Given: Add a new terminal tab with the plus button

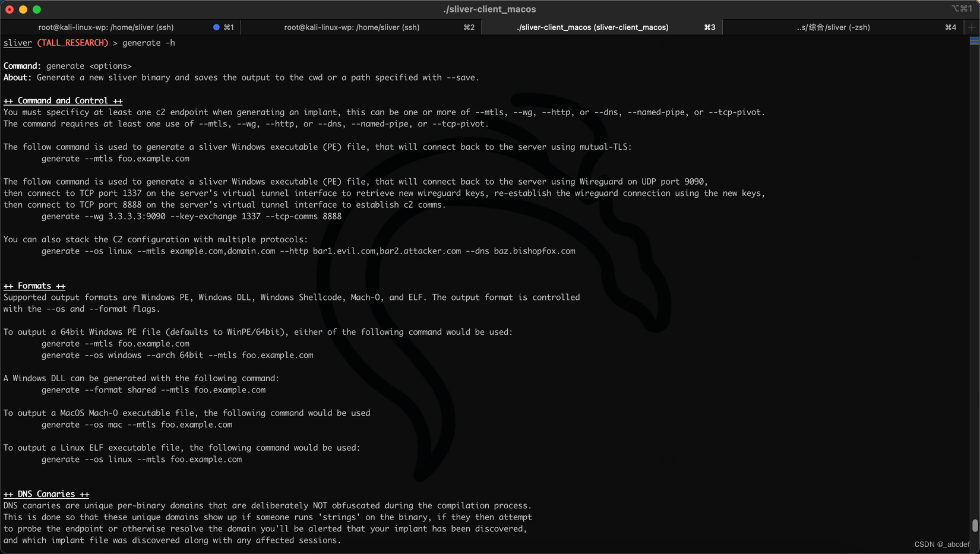Looking at the screenshot, I should 972,27.
